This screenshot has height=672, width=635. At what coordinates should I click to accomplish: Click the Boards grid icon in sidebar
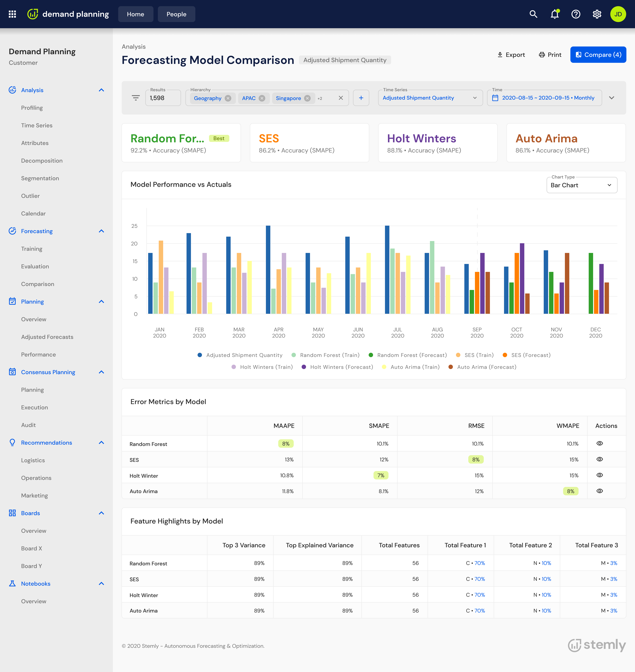click(x=12, y=513)
